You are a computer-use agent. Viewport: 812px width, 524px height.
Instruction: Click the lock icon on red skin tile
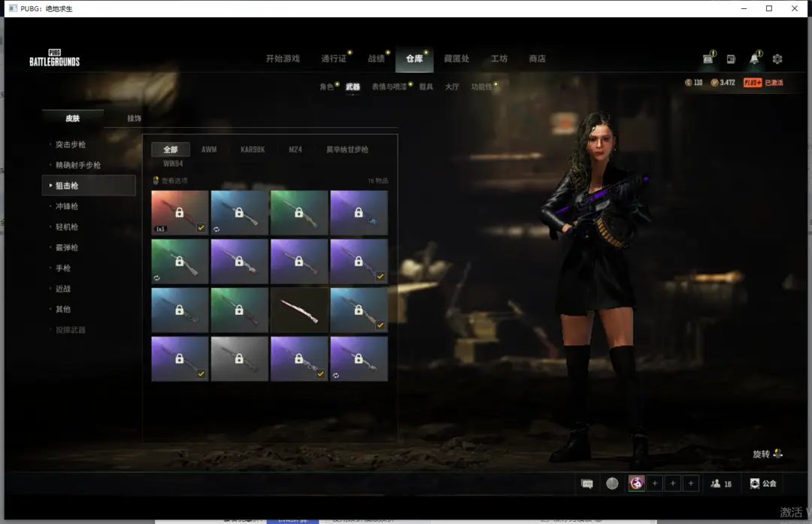pos(179,212)
